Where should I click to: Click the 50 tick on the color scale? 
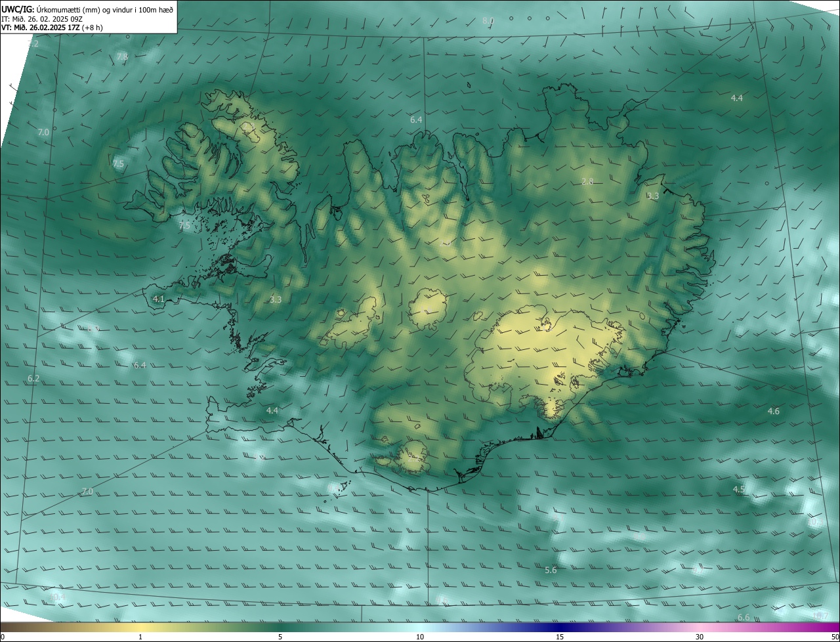tap(835, 637)
